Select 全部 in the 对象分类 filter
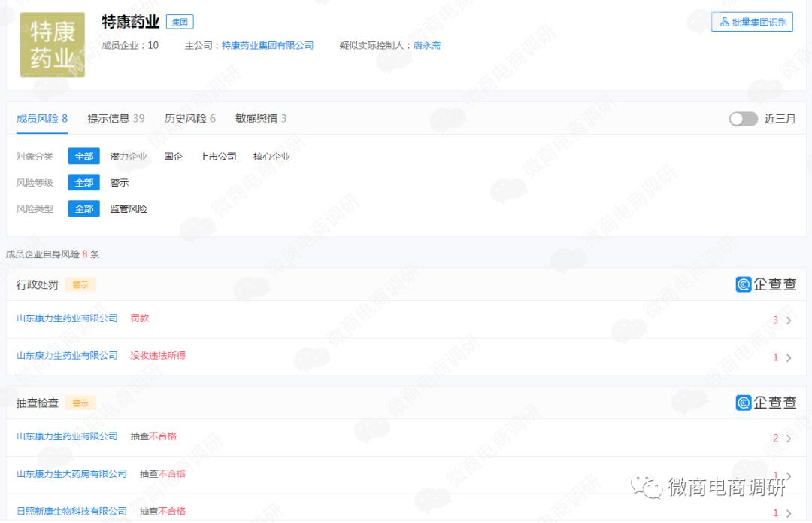This screenshot has height=523, width=812. [84, 156]
